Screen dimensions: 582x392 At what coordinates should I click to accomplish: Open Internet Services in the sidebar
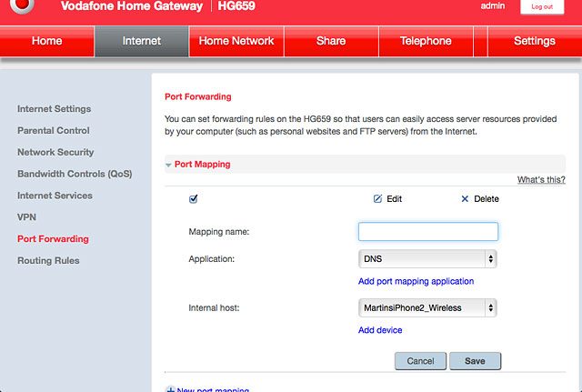55,196
